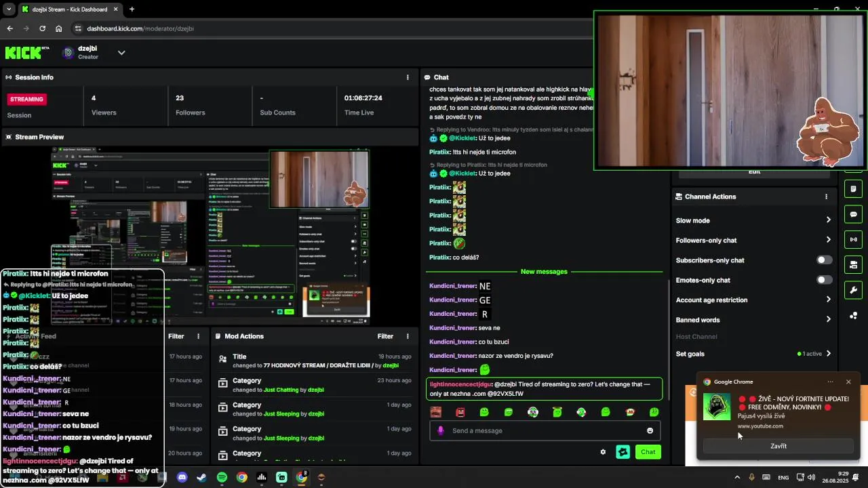Click the 23 Followers count
The height and width of the screenshot is (488, 868).
[x=180, y=98]
